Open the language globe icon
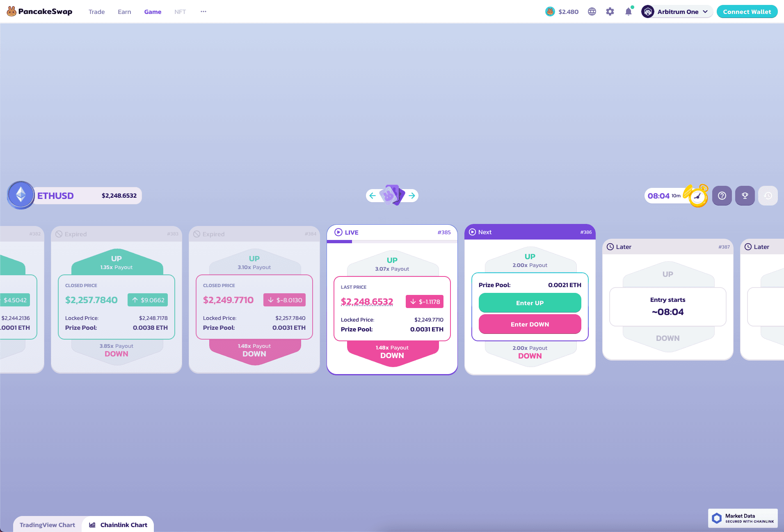Viewport: 784px width, 532px height. pos(592,11)
